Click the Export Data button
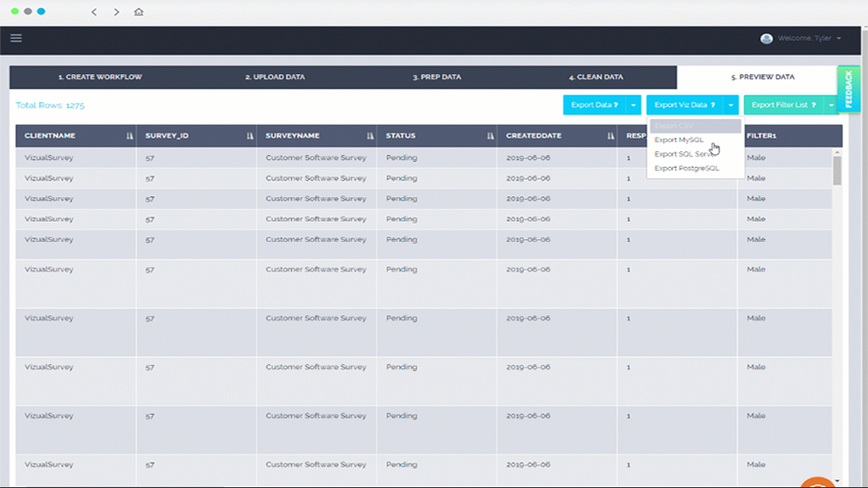Screen dimensions: 868x488 [x=594, y=104]
